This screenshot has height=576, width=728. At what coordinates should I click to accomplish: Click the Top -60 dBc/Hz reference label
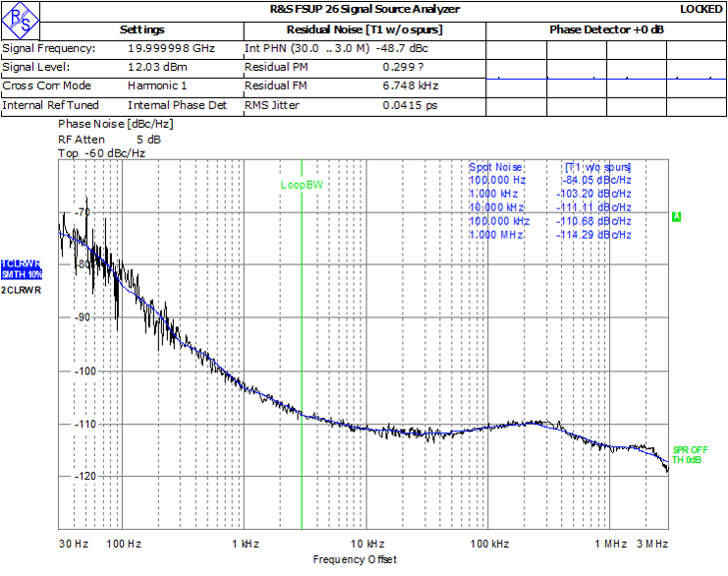click(x=101, y=153)
